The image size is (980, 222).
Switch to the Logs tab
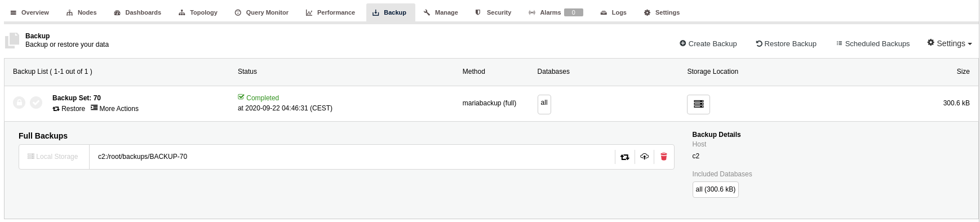[x=613, y=12]
